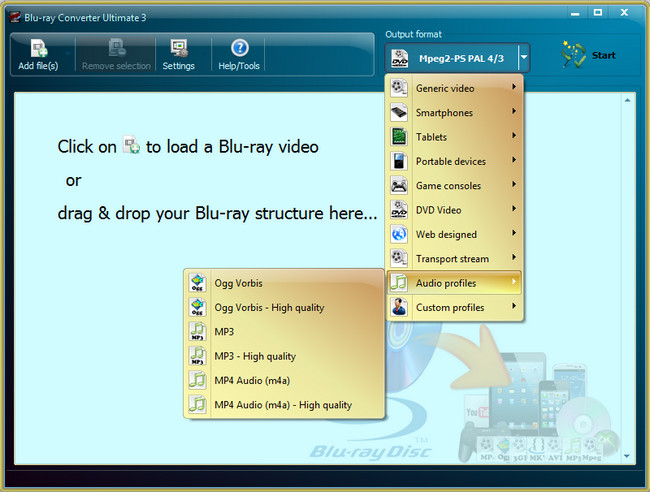The height and width of the screenshot is (492, 650).
Task: Select Game consoles menu entry
Action: pos(454,186)
